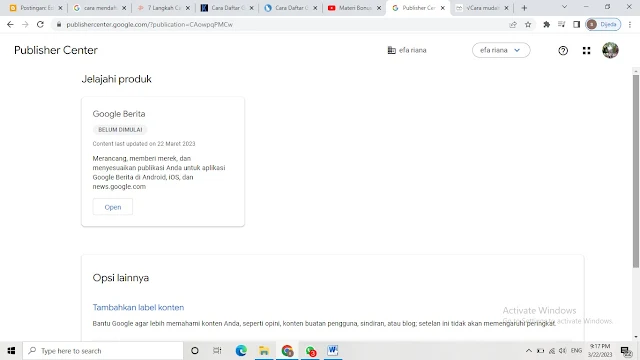
Task: Open the clock and date flyout
Action: tap(600, 351)
